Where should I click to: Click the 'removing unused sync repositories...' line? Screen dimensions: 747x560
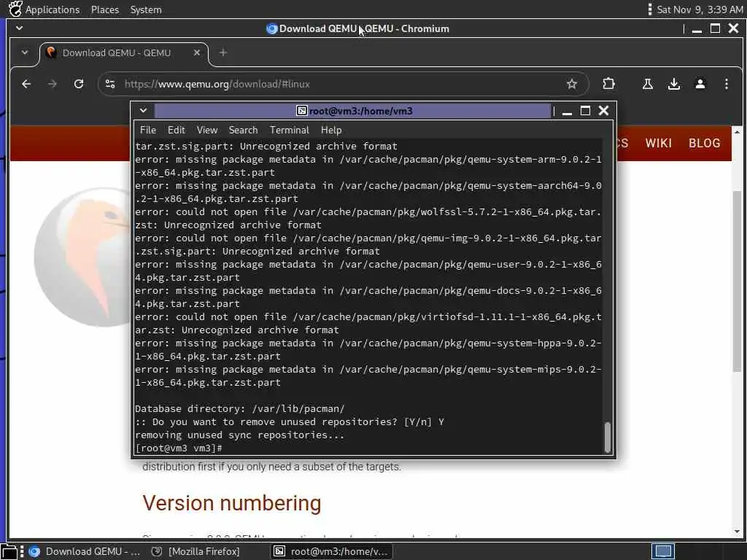pyautogui.click(x=239, y=435)
